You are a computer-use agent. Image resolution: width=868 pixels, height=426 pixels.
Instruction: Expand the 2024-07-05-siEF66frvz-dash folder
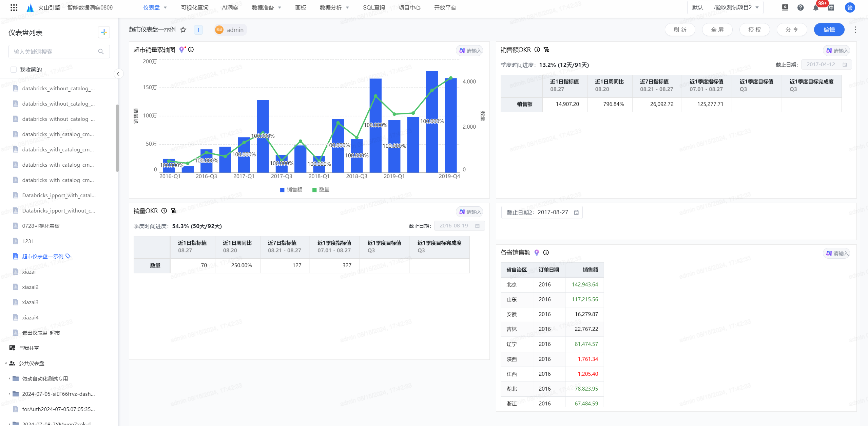pos(9,394)
